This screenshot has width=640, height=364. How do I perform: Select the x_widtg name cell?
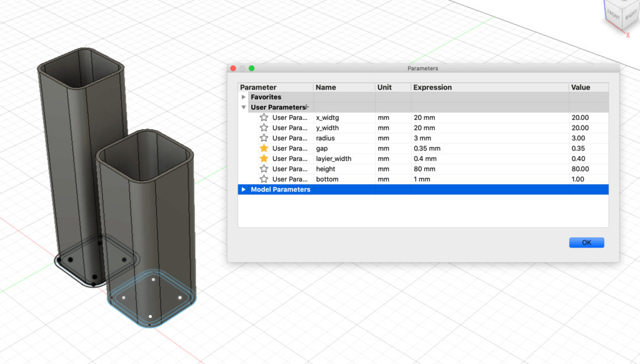344,117
